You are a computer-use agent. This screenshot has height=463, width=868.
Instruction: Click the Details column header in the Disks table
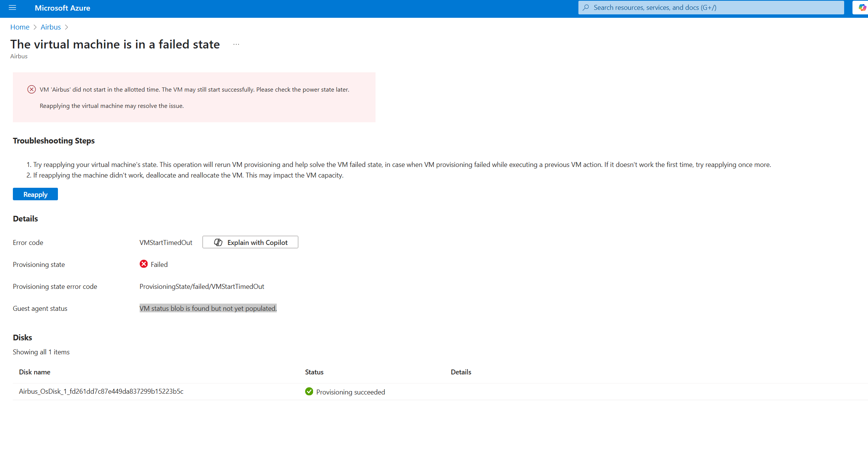tap(461, 372)
